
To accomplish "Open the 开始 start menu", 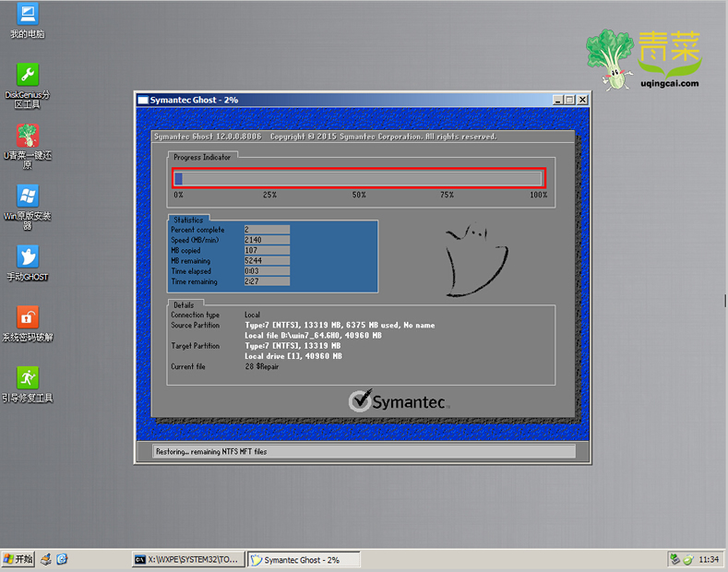I will (18, 559).
